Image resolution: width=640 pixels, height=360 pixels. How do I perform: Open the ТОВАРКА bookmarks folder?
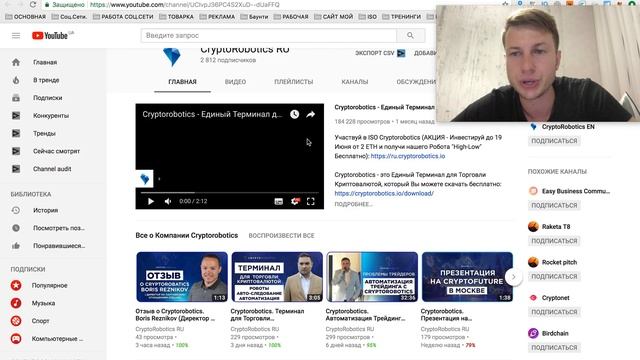pyautogui.click(x=176, y=17)
